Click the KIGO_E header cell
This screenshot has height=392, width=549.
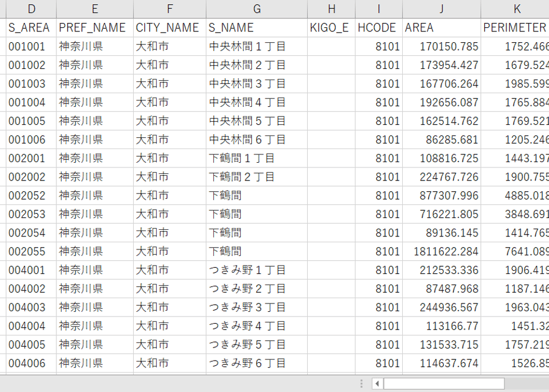pos(331,28)
